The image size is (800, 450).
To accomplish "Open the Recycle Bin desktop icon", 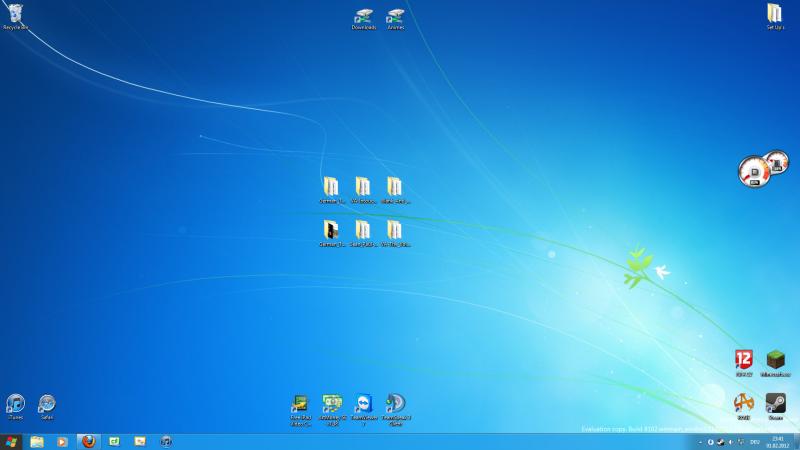I will tap(14, 15).
